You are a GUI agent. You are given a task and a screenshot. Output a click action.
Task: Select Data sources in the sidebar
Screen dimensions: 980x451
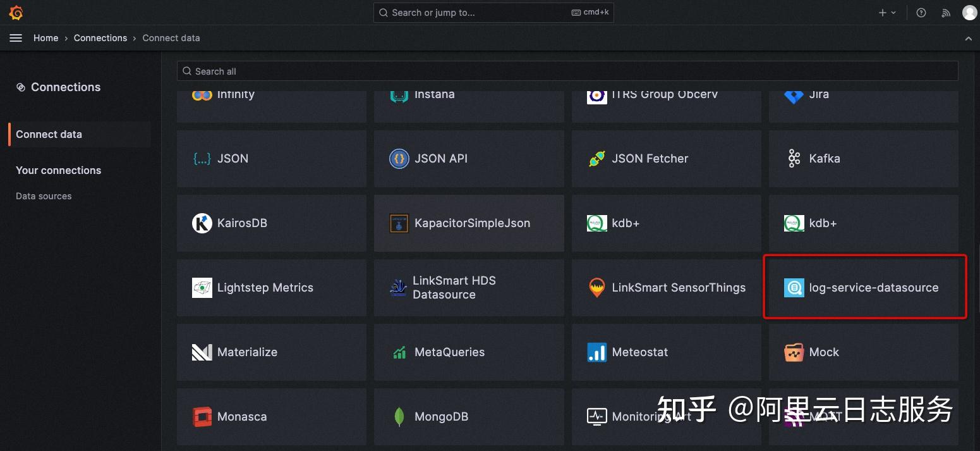tap(43, 196)
